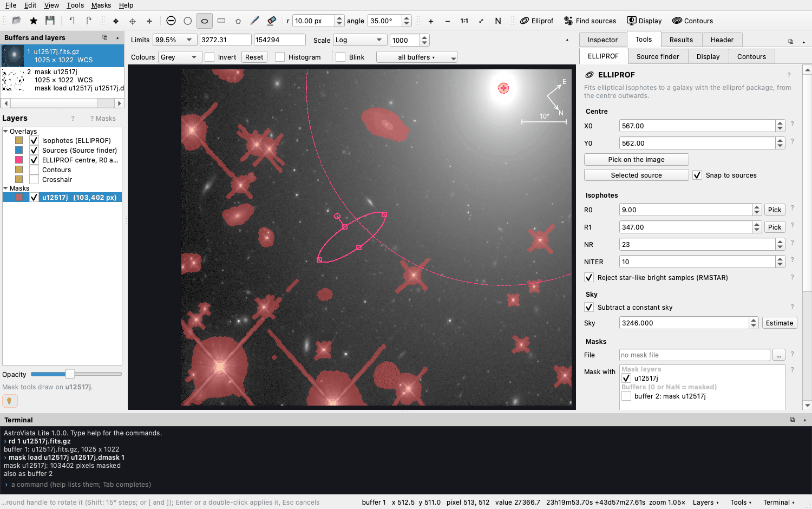
Task: Open the Limits 99.5% dropdown
Action: click(174, 40)
